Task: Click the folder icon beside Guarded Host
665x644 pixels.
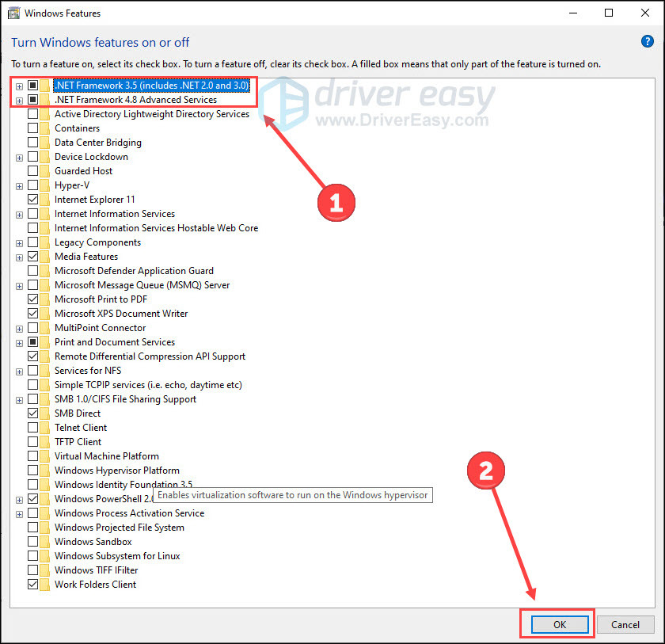Action: point(45,171)
